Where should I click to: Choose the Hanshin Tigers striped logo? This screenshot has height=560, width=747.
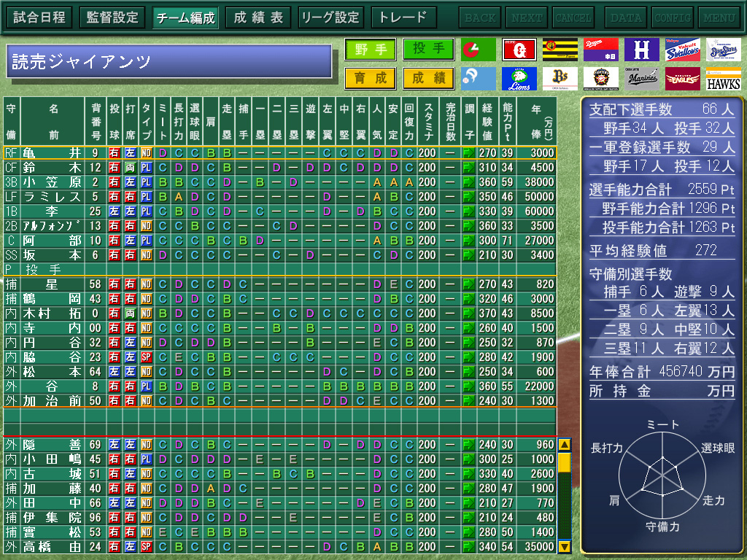click(x=560, y=50)
